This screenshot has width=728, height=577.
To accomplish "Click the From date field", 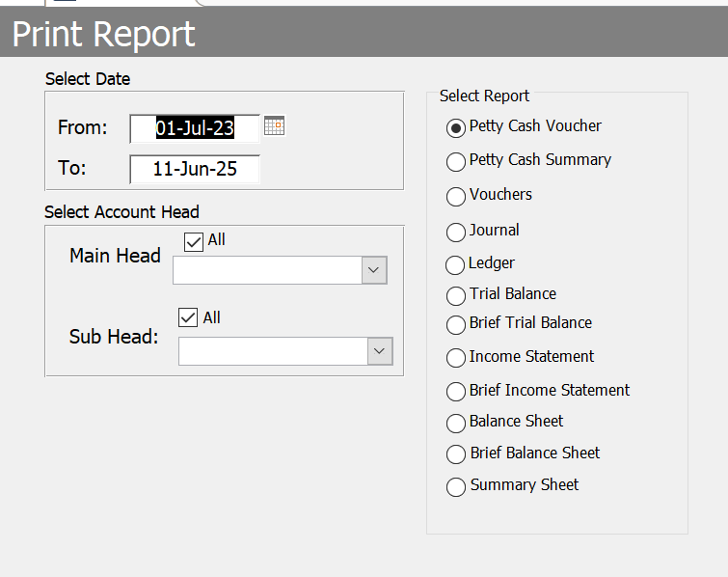I will [x=195, y=128].
